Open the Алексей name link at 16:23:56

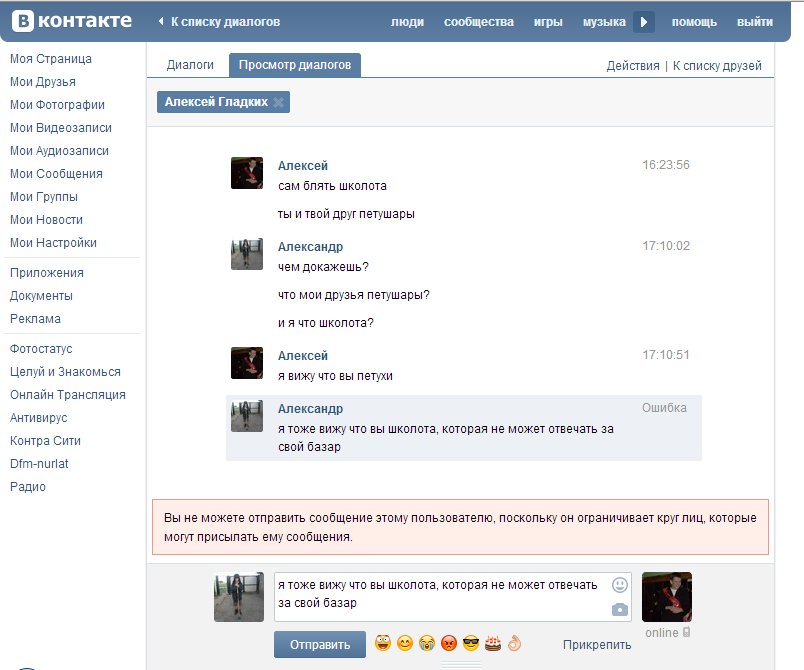click(x=303, y=166)
